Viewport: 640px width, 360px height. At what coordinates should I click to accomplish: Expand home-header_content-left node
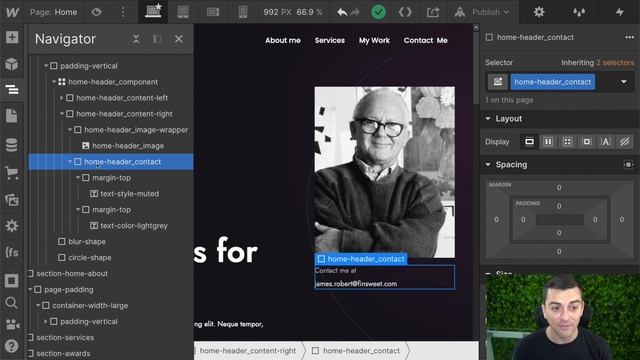coord(62,98)
